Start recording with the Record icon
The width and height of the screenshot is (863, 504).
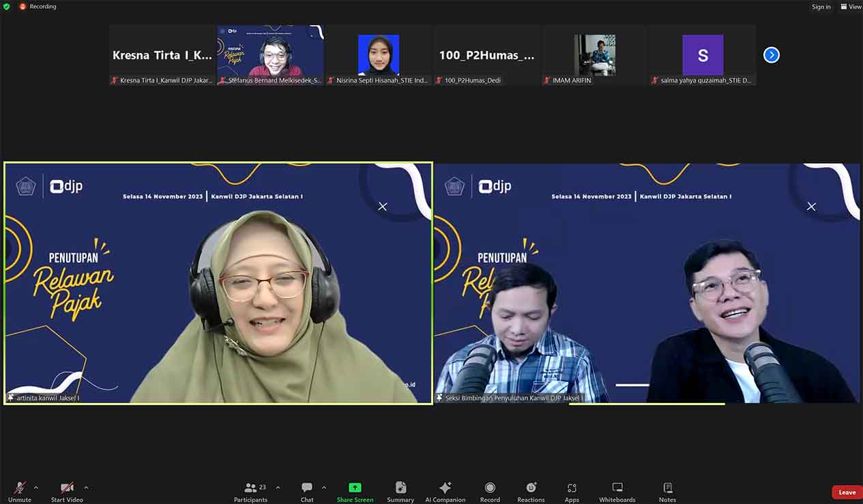tap(490, 491)
